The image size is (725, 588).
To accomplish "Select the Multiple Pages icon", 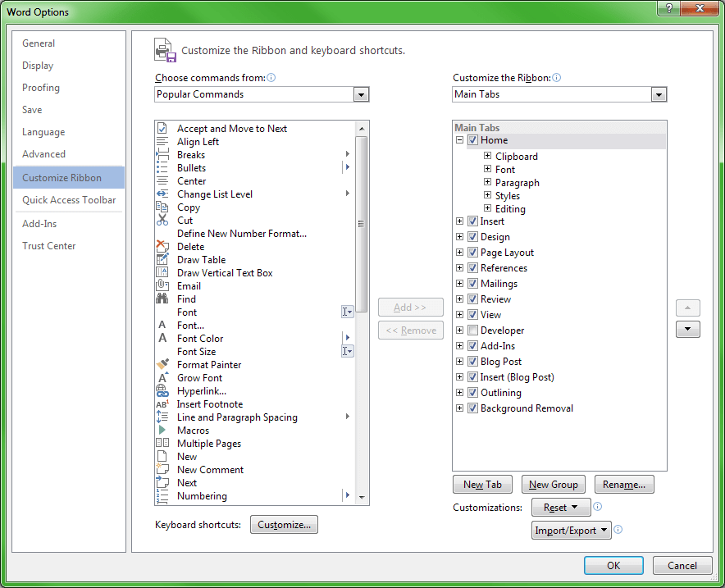I will coord(162,443).
